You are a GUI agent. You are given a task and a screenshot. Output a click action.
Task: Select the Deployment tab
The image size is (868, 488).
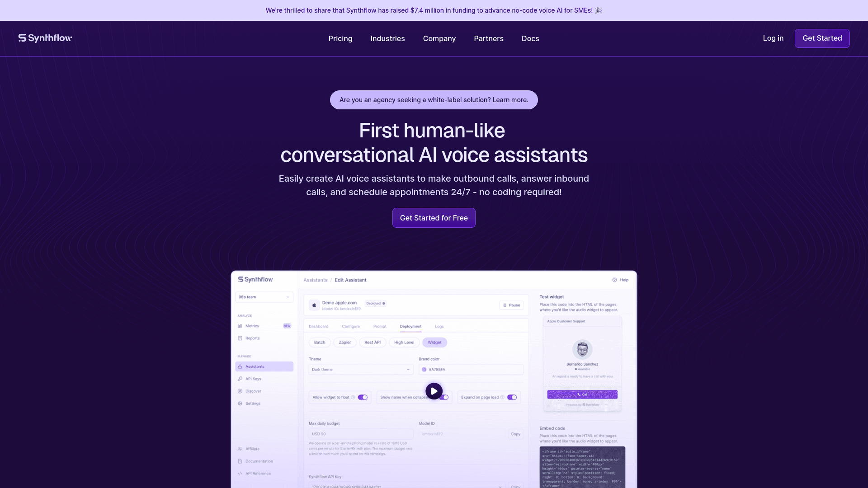click(x=410, y=326)
